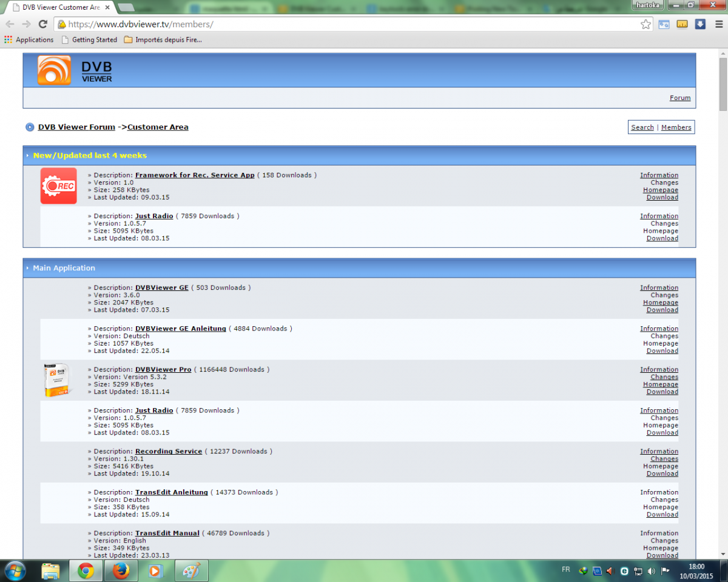Click the blue download arrow extension icon
The width and height of the screenshot is (728, 582).
[700, 24]
